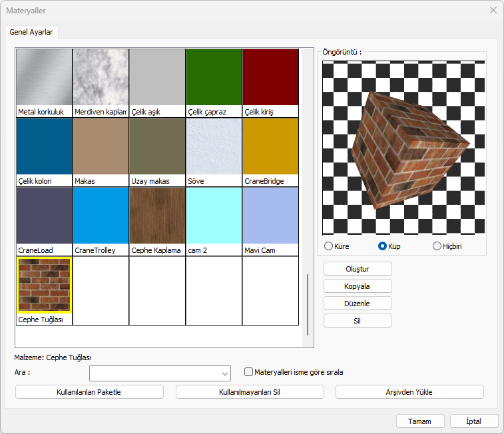Switch to the Genel Ayarlar tab
The image size is (504, 434).
coord(32,32)
